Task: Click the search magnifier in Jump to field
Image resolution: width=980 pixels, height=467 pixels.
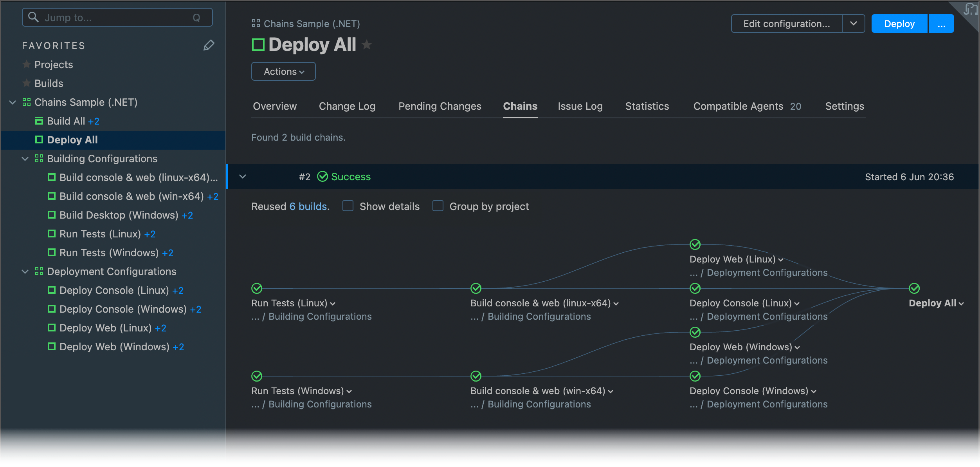Action: [33, 17]
